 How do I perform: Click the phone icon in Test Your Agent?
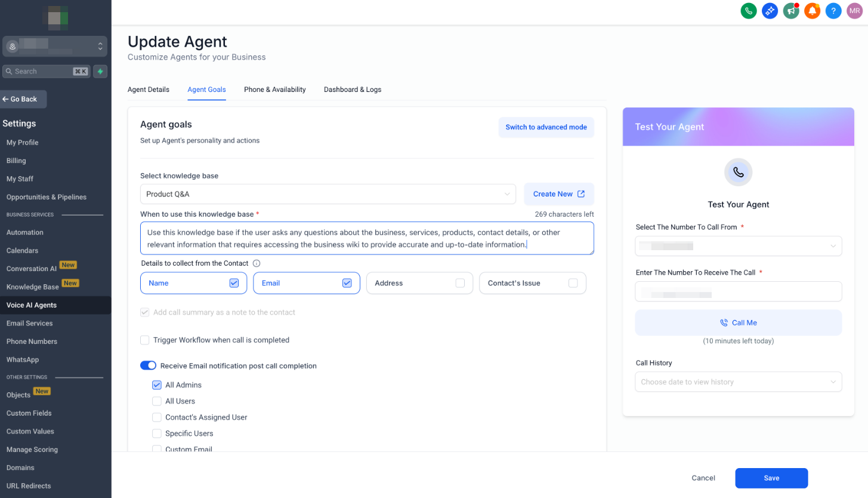pyautogui.click(x=738, y=173)
